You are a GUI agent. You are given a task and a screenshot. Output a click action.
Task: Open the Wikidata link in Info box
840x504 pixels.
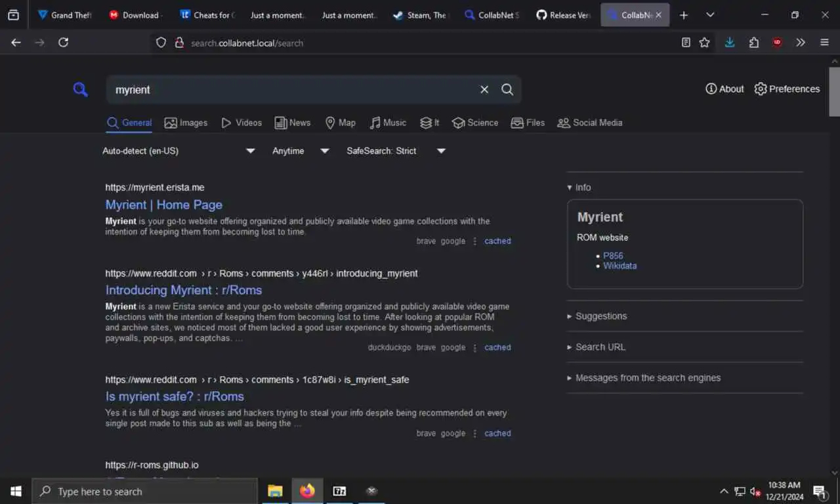[x=620, y=266]
